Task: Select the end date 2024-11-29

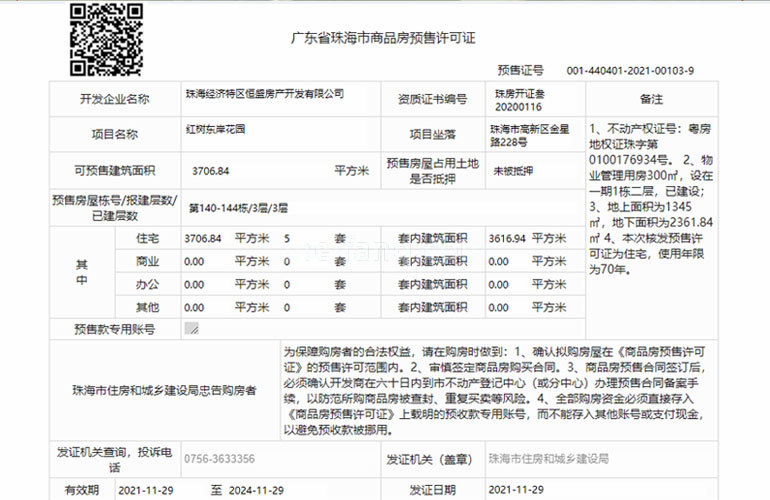Action: pos(256,490)
